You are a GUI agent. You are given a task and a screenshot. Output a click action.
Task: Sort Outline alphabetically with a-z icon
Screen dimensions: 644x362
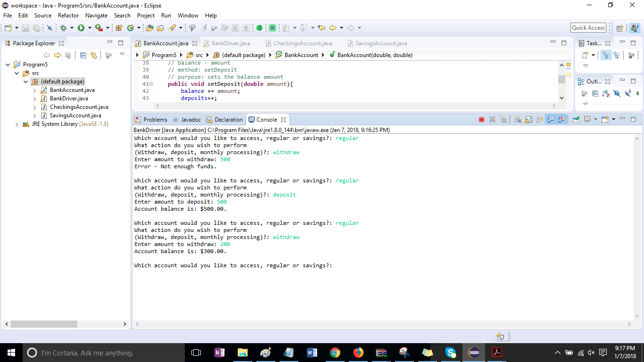click(606, 94)
